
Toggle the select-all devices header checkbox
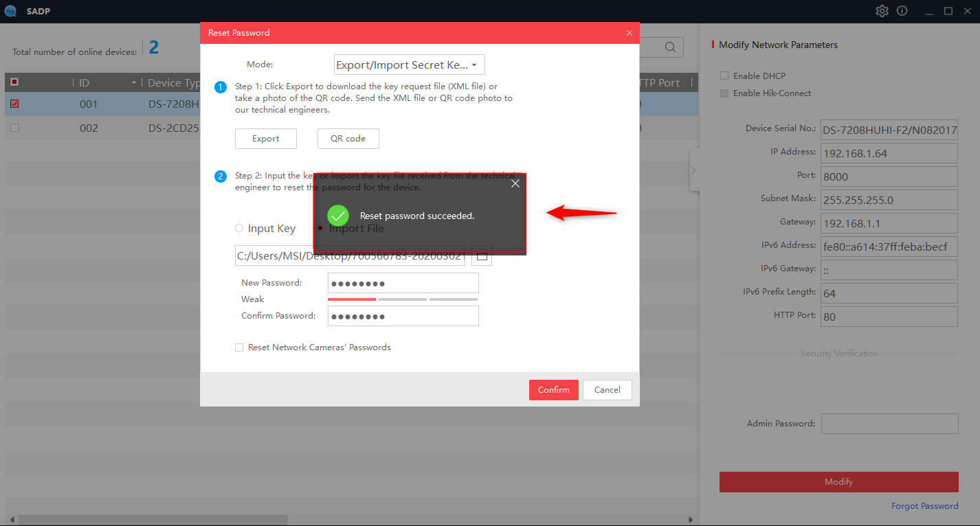(14, 82)
